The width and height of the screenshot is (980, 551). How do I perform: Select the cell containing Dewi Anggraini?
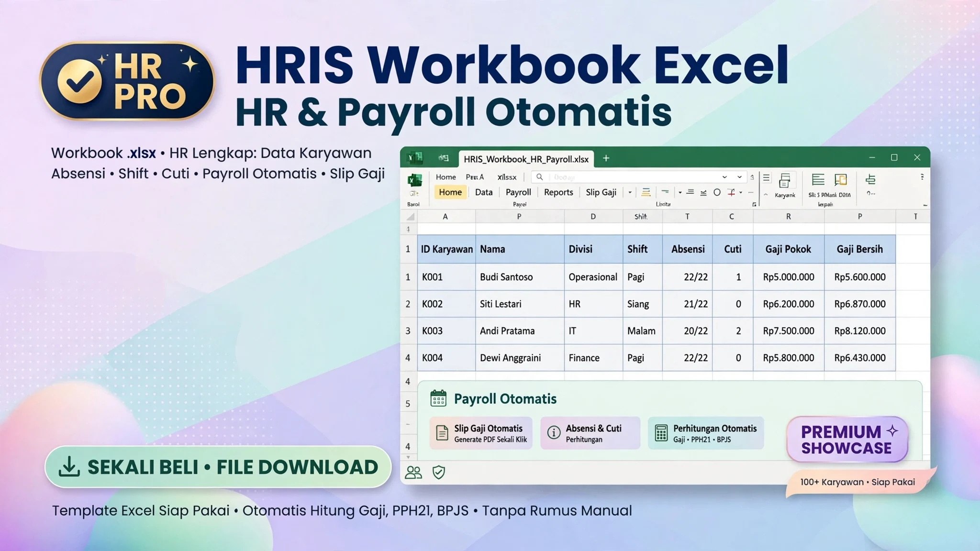click(520, 358)
